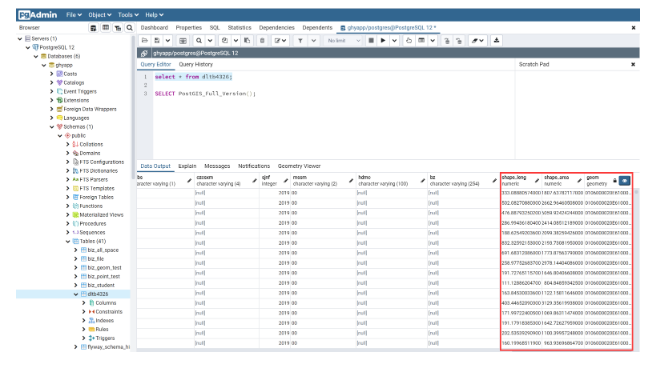Click the pencil icon in shape_leng column
This screenshot has height=365, width=650.
pos(536,180)
